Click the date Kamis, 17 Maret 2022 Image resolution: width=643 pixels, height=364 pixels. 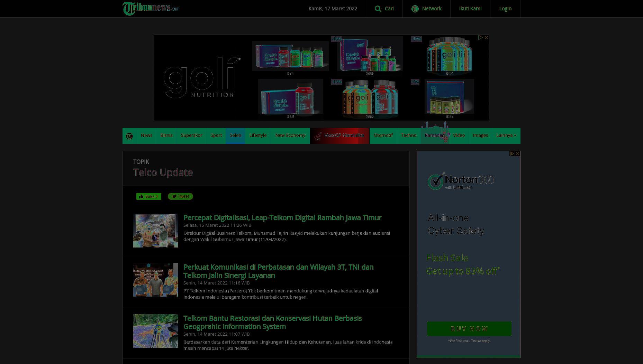pos(333,9)
